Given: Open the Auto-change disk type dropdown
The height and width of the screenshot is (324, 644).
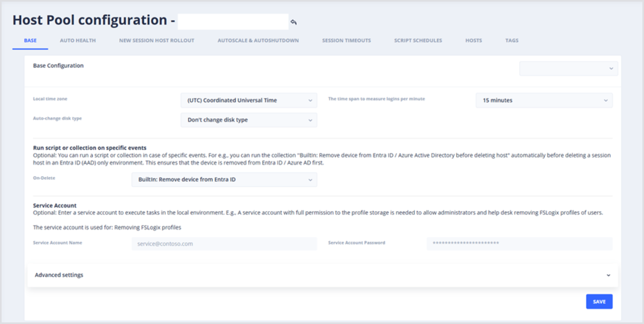Looking at the screenshot, I should 249,120.
